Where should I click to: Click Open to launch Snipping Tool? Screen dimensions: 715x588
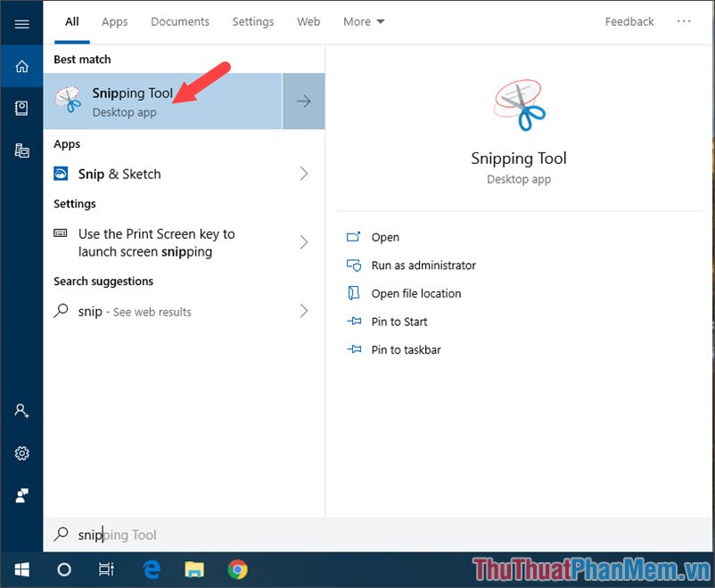tap(384, 237)
